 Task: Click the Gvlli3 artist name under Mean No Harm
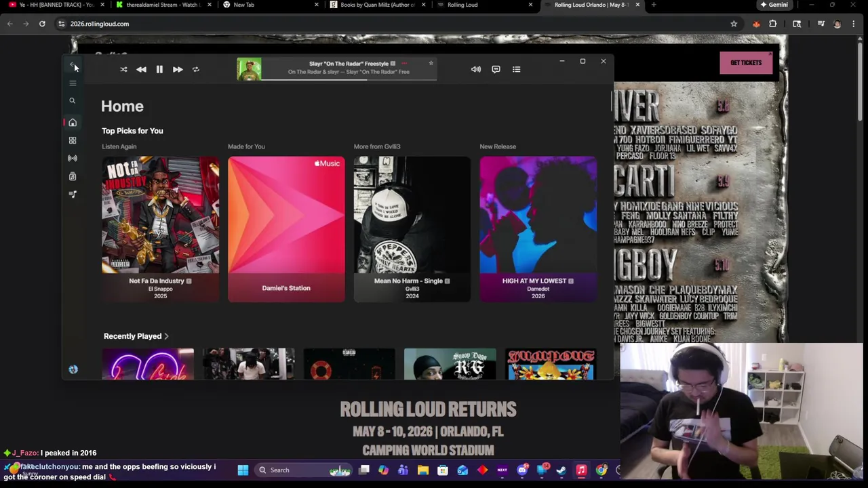coord(412,289)
